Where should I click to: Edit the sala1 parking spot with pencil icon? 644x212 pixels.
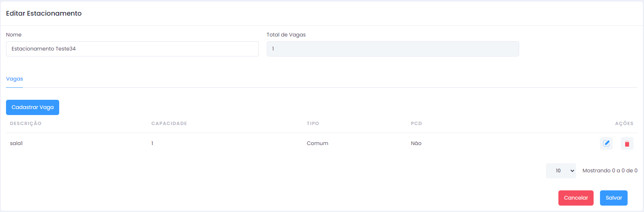pos(606,143)
